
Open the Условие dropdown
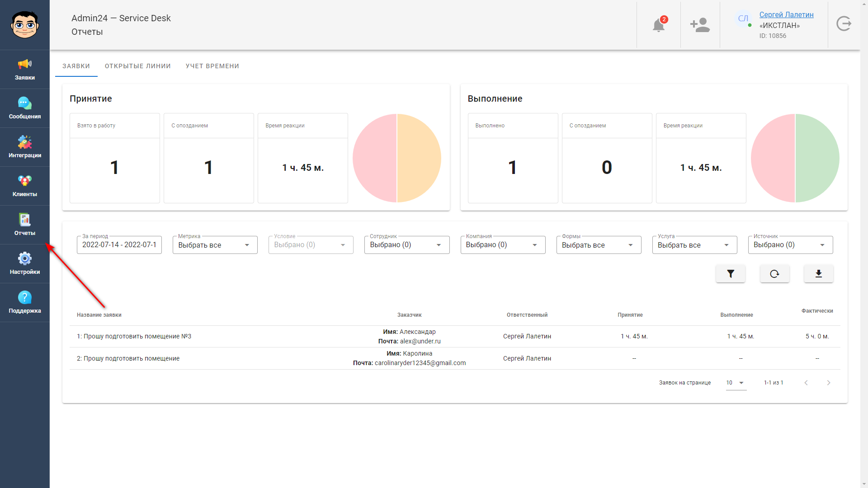311,245
